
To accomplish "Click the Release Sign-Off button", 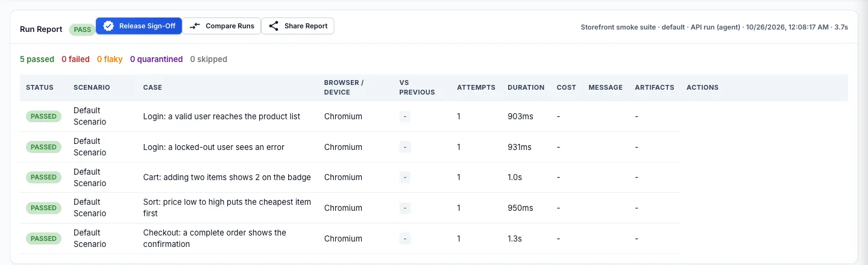I will (x=139, y=26).
